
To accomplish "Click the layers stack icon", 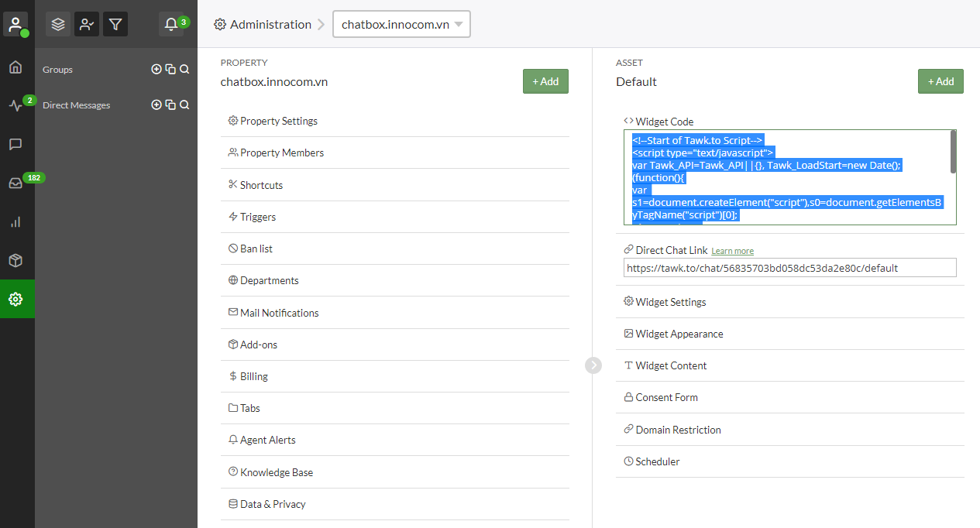I will click(x=58, y=24).
